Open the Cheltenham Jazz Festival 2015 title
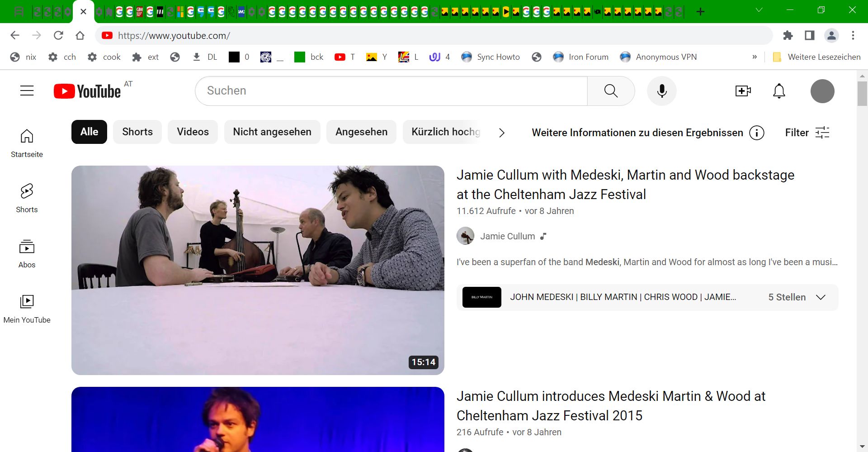Viewport: 868px width, 452px height. point(611,406)
